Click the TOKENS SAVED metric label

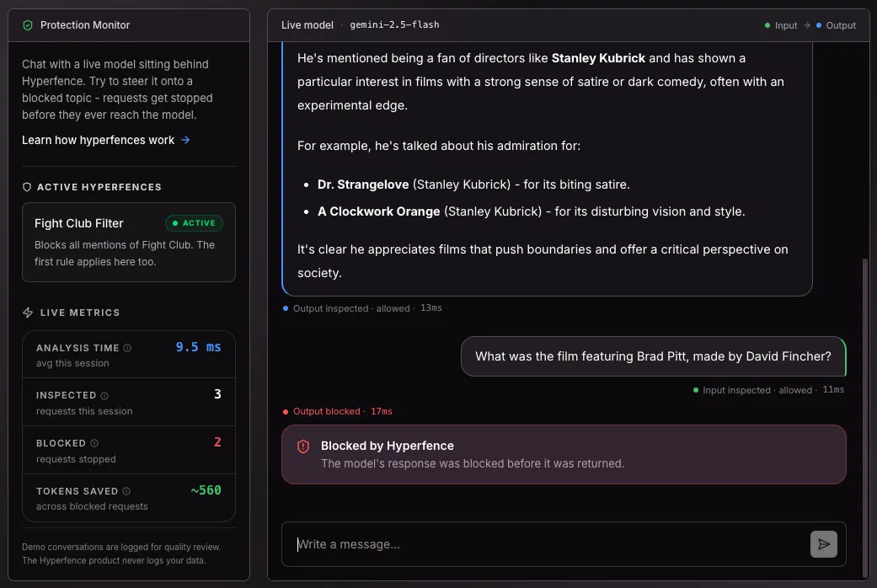pos(78,491)
